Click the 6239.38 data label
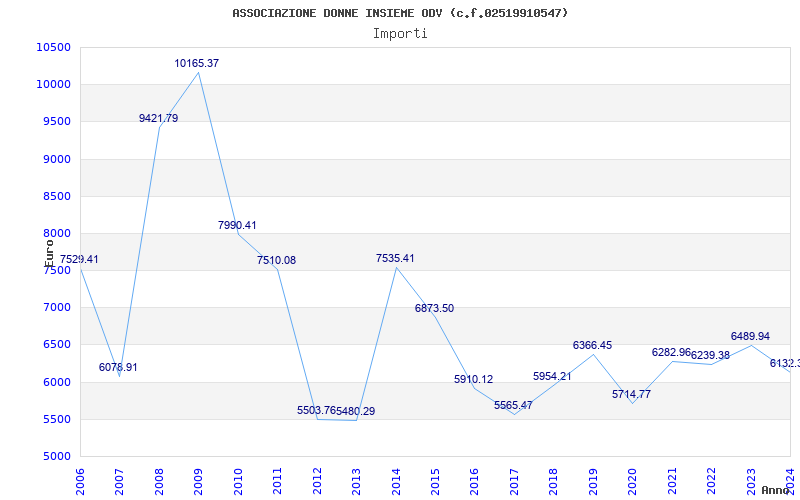Screen dimensions: 800x500 [710, 356]
